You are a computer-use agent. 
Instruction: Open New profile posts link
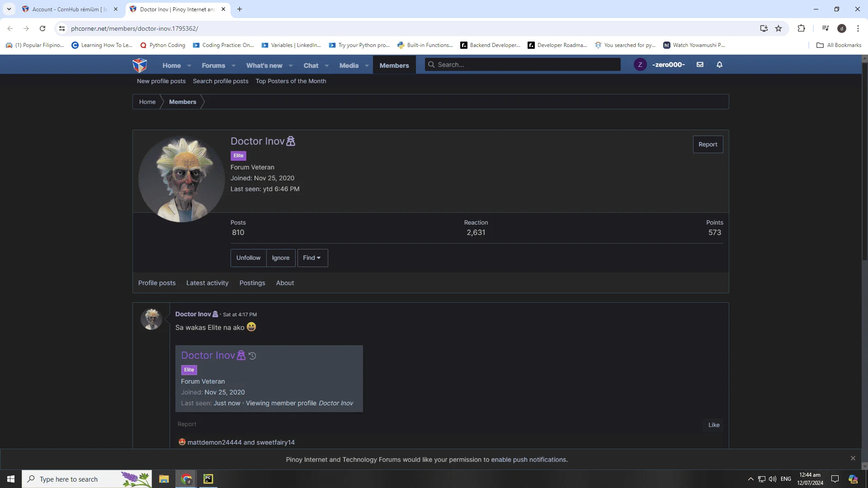(161, 81)
